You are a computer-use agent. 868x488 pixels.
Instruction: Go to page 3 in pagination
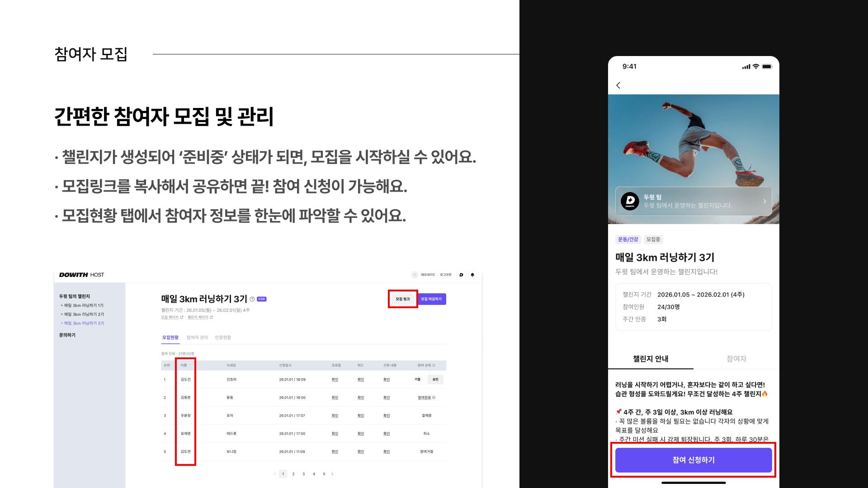click(x=303, y=474)
